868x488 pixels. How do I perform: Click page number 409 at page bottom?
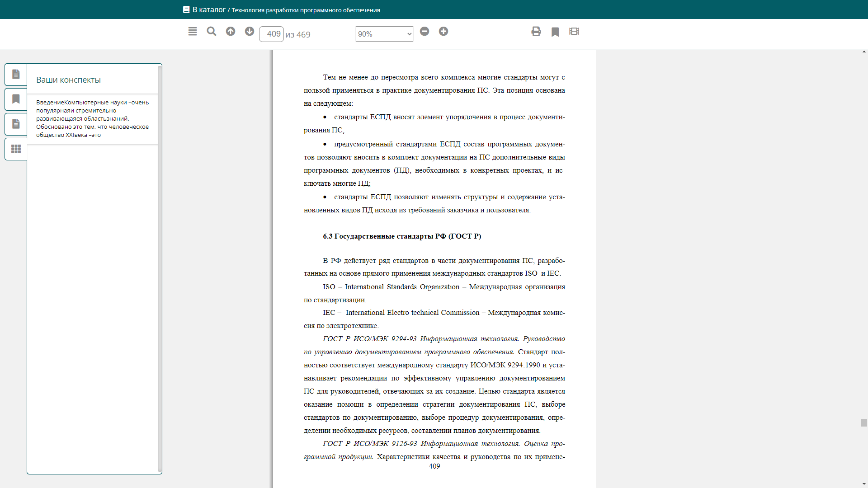tap(434, 466)
